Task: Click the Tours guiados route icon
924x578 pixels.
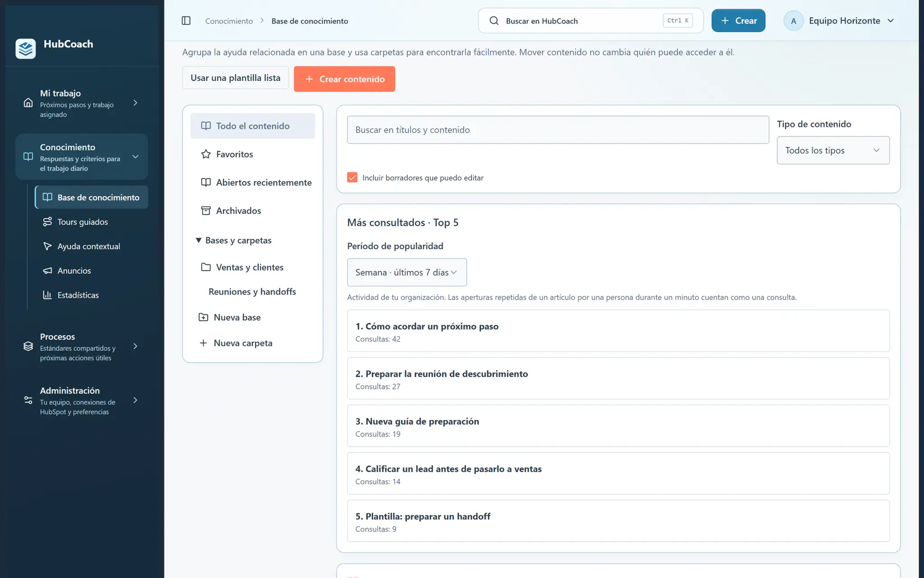Action: coord(47,222)
